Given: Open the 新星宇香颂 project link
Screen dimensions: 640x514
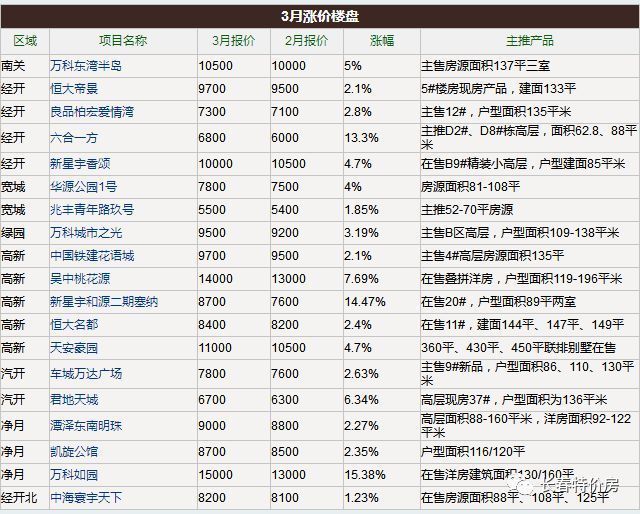Looking at the screenshot, I should click(80, 164).
